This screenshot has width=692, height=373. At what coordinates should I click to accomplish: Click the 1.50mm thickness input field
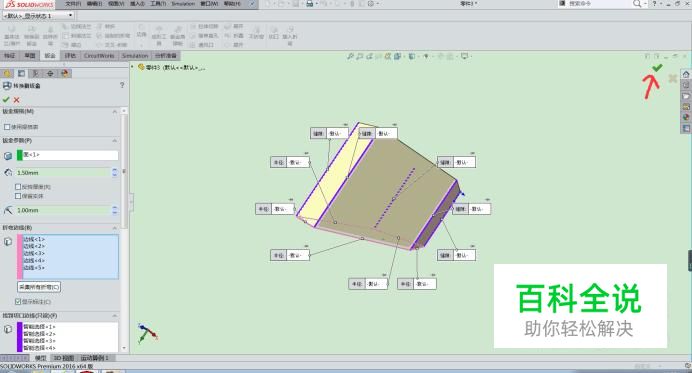63,173
